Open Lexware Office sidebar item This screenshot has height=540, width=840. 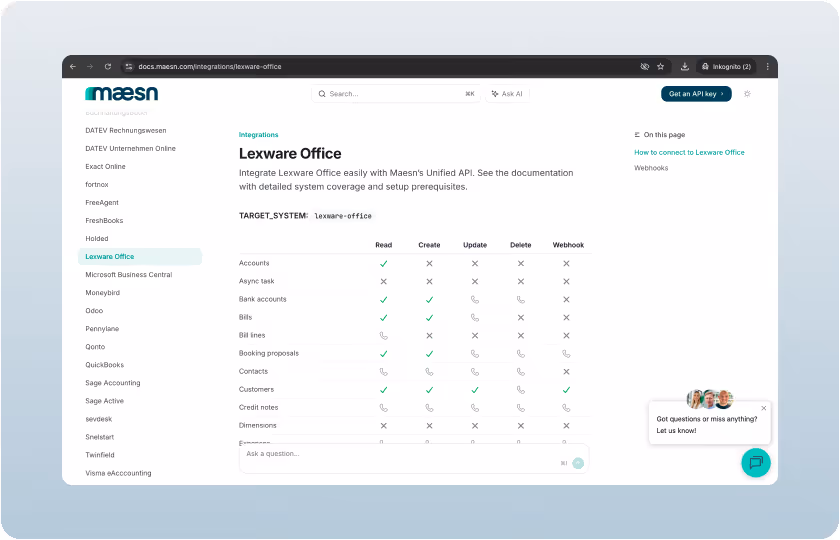(140, 257)
